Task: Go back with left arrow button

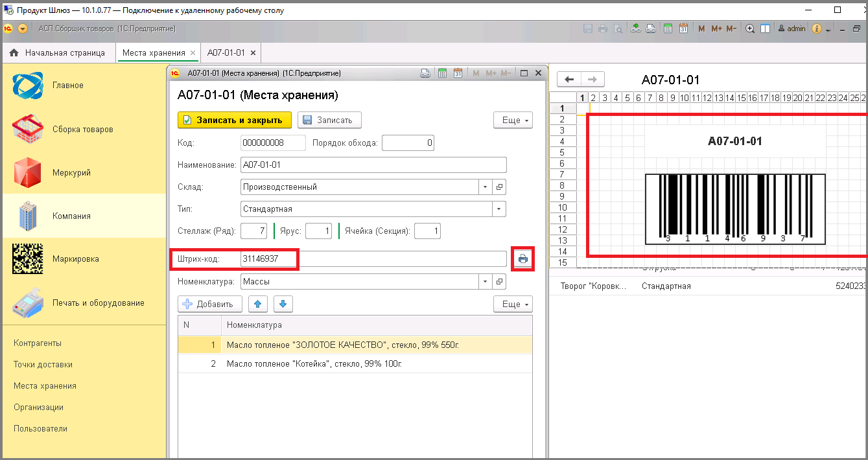Action: click(x=569, y=80)
